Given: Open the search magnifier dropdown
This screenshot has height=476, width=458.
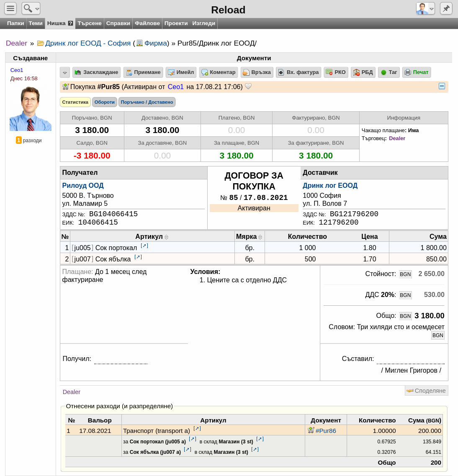Looking at the screenshot, I should pos(31,8).
